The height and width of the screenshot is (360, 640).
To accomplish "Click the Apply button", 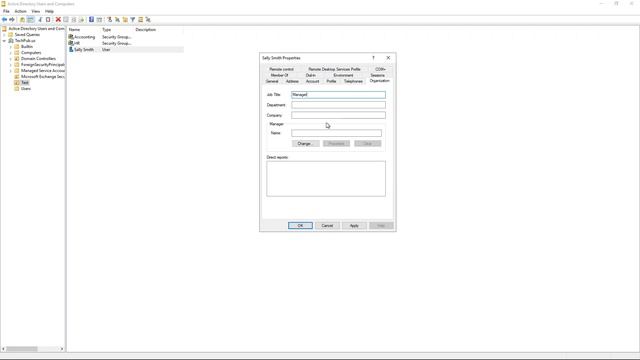I will [354, 226].
